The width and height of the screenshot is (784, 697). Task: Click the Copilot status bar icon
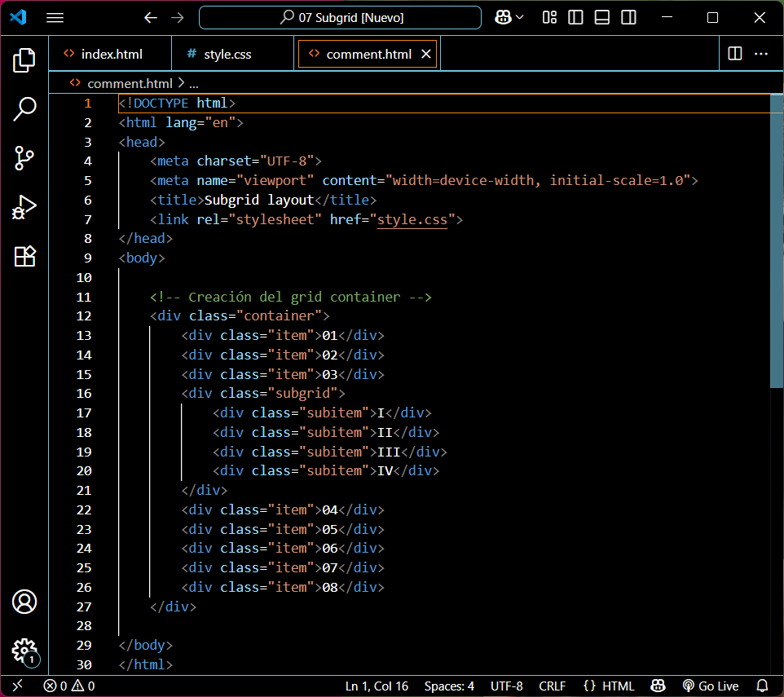(658, 686)
